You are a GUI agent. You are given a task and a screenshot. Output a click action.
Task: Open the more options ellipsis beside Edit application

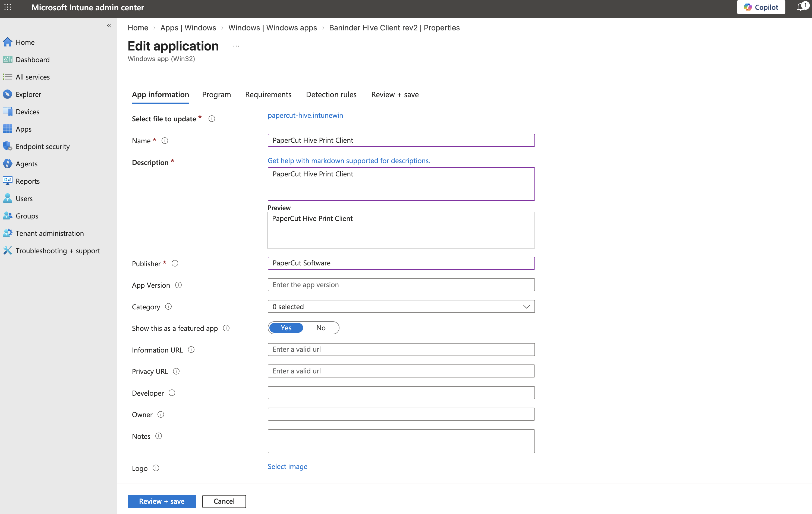point(236,46)
